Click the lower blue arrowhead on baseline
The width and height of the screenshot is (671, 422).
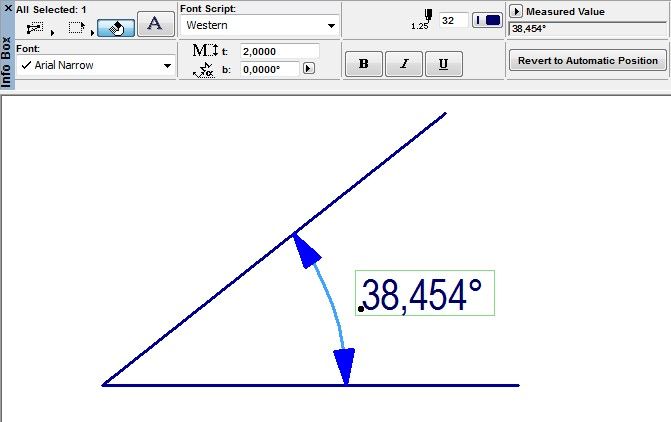coord(344,366)
